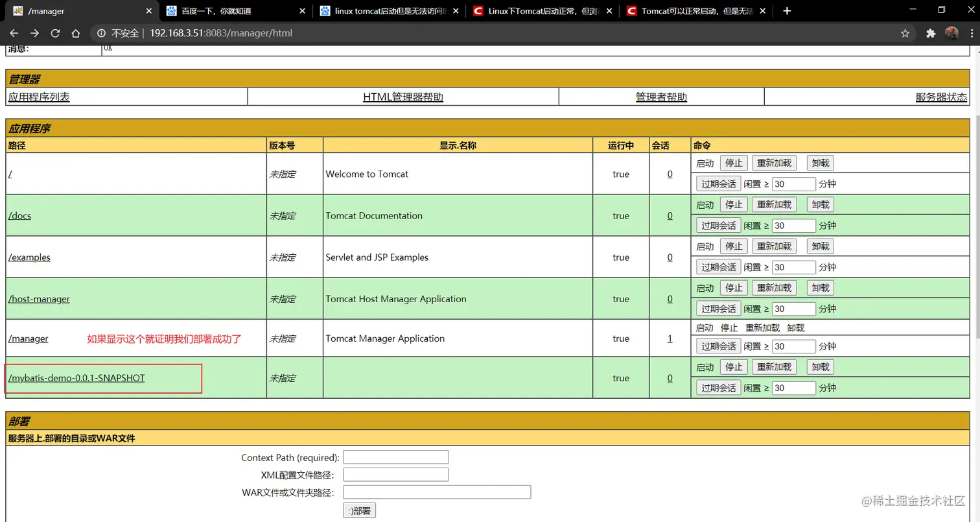980x522 pixels.
Task: Click 'Tomcat Manager Application' display name text
Action: pos(385,338)
